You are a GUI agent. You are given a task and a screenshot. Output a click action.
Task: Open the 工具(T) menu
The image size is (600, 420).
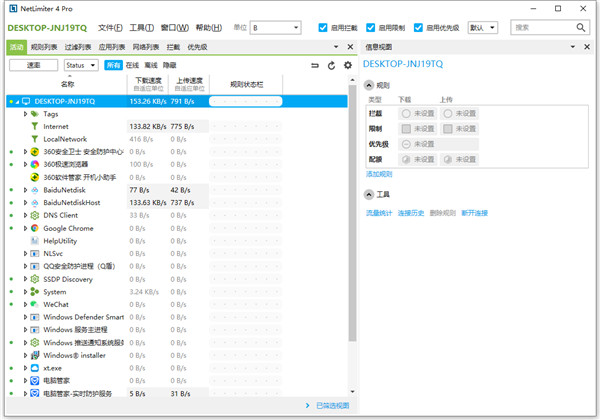pos(142,28)
